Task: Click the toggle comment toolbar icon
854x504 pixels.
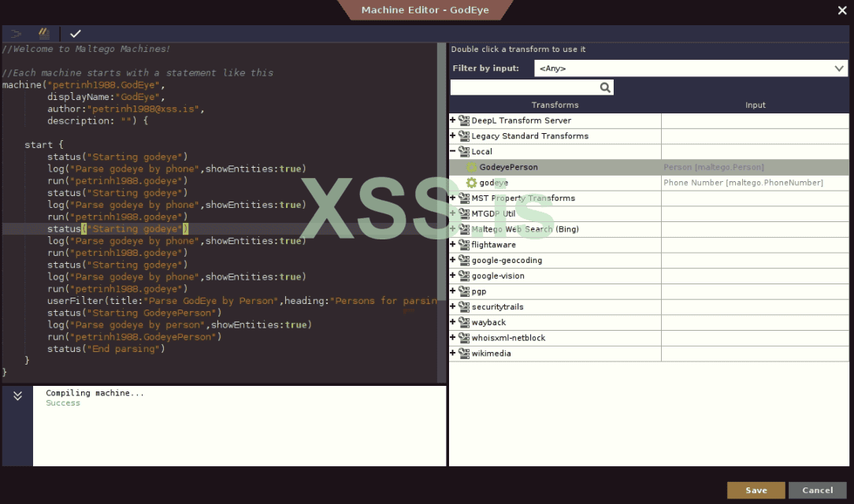Action: pos(44,34)
